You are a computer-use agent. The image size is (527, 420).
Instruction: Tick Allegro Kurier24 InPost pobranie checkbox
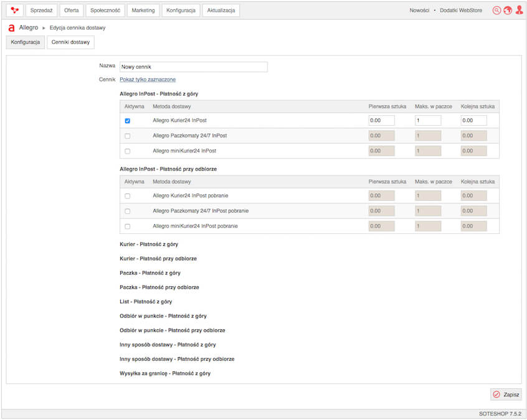click(x=127, y=196)
